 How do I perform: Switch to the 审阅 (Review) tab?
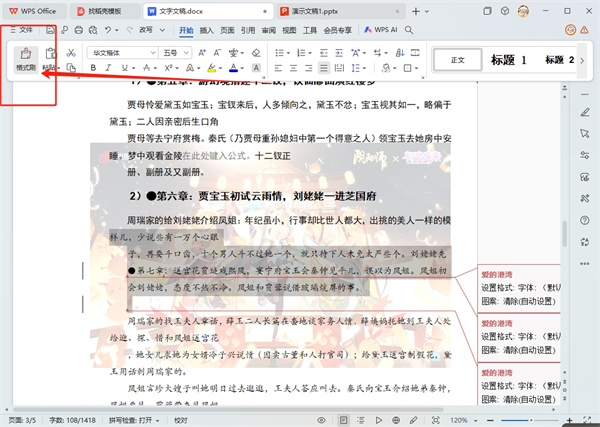tap(268, 30)
